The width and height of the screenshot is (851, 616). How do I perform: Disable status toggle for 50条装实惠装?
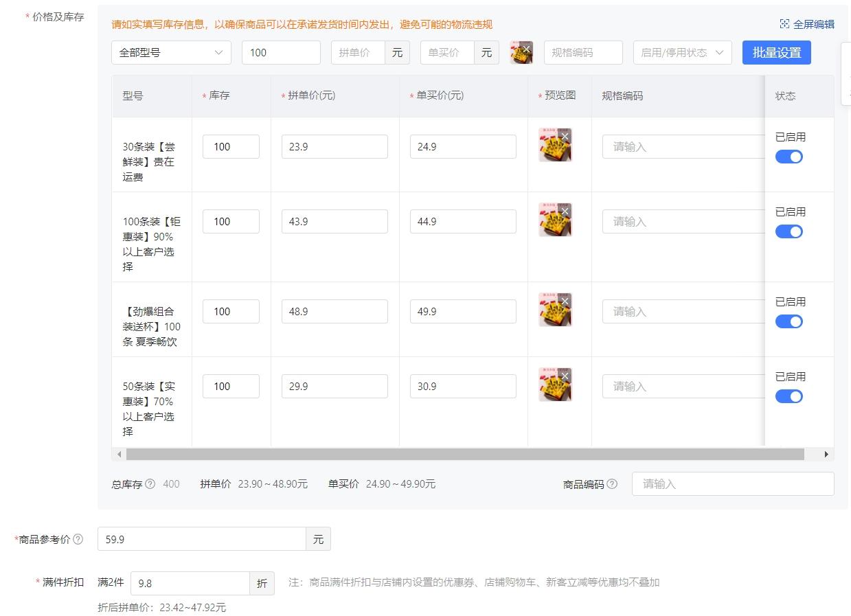(788, 396)
